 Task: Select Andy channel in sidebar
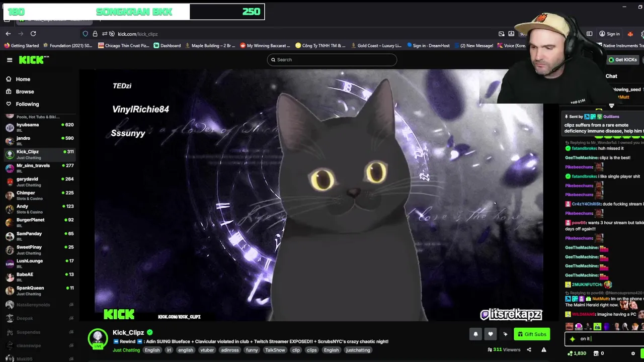(x=40, y=209)
